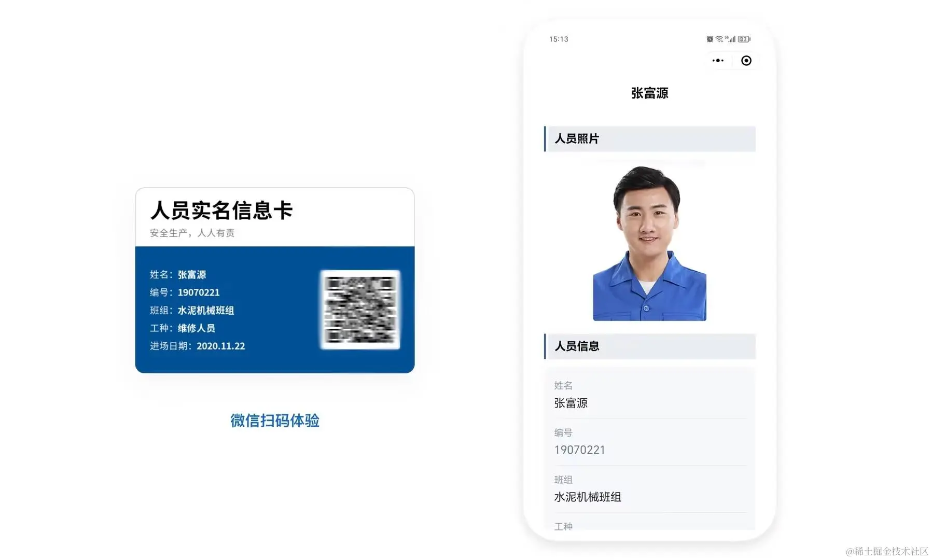
Task: Click the blurred QR code on the card
Action: click(x=360, y=310)
